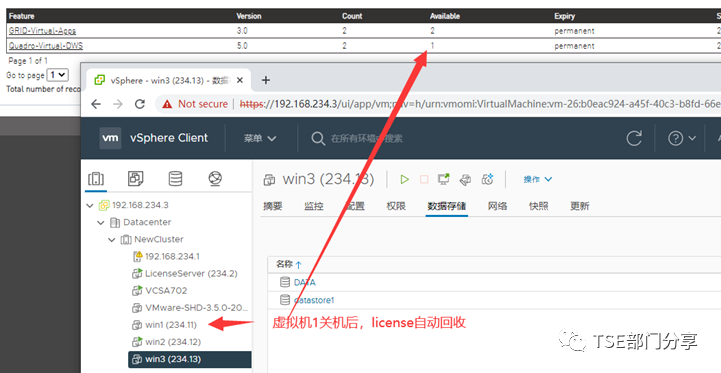Click the red Power Off icon for win3
The image size is (721, 373).
pyautogui.click(x=424, y=179)
